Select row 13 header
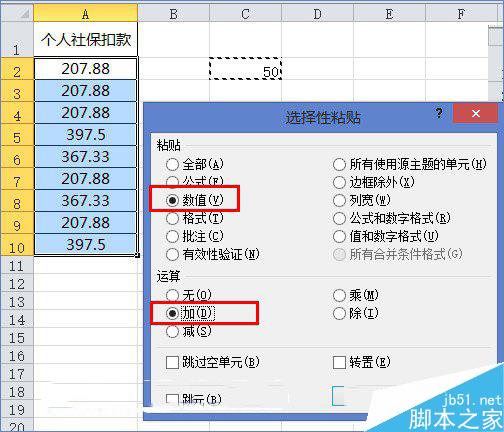Image resolution: width=504 pixels, height=432 pixels. click(x=17, y=302)
